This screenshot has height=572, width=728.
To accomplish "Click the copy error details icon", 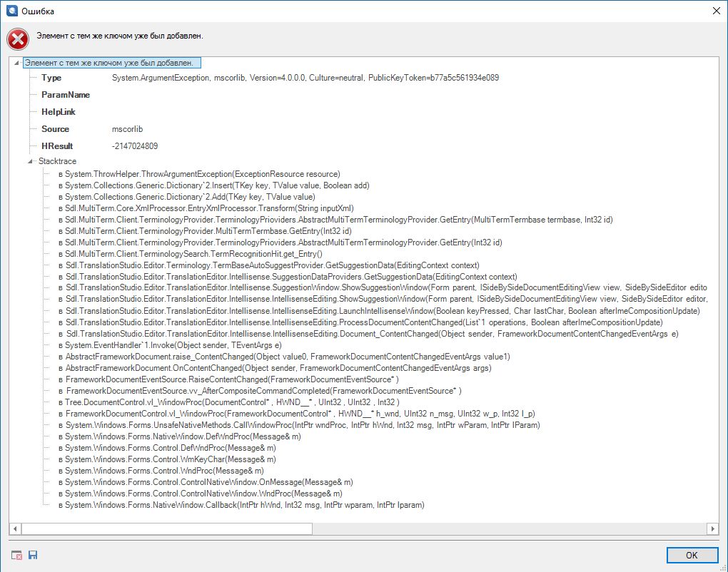I will [x=16, y=555].
